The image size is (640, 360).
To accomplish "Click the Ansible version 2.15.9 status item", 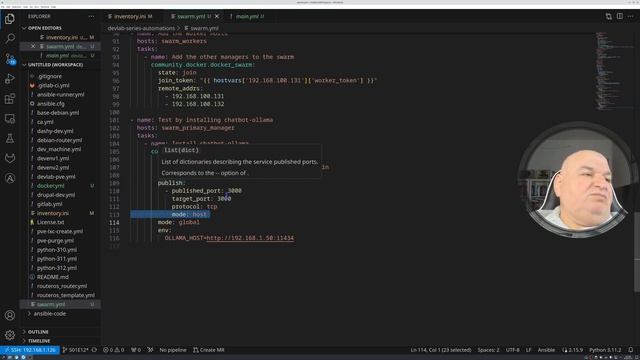I will click(572, 350).
